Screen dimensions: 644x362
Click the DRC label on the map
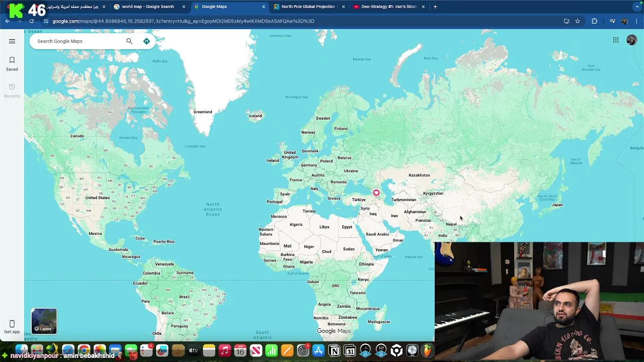pos(336,286)
